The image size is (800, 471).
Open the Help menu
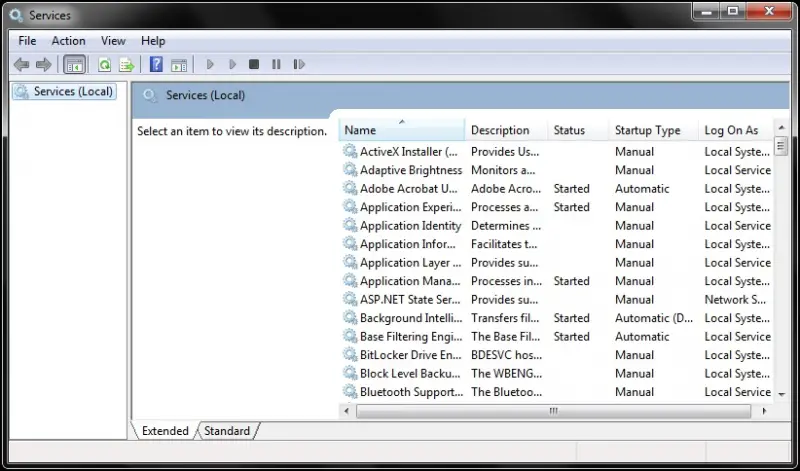(x=153, y=41)
